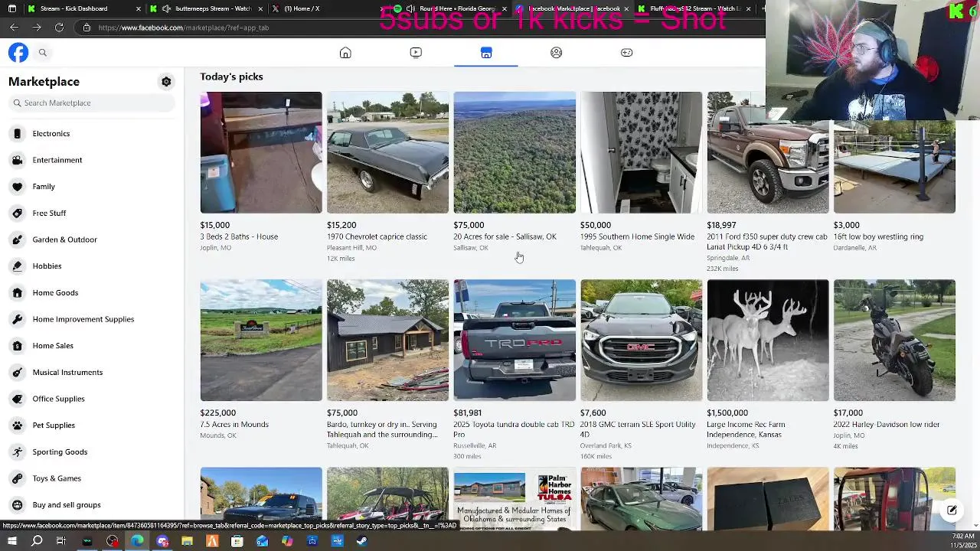The image size is (980, 551).
Task: Click the Hobbies category icon
Action: coord(17,266)
